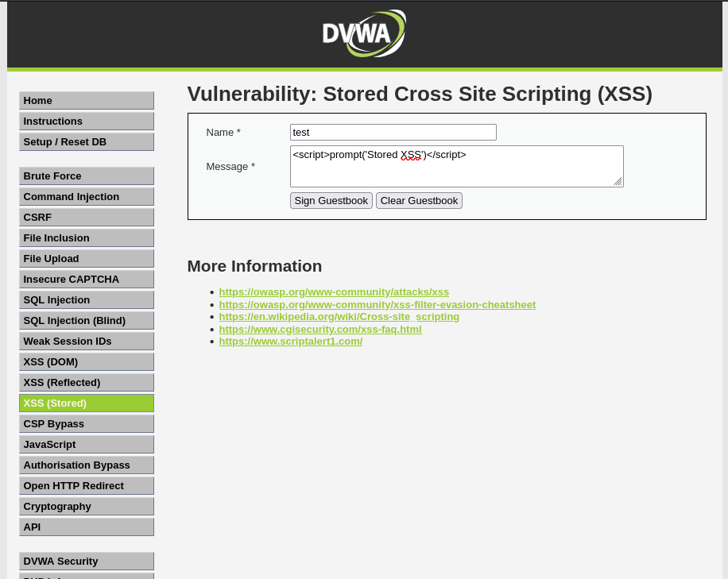Switch to the XSS (Reflected) module
728x579 pixels.
point(86,382)
